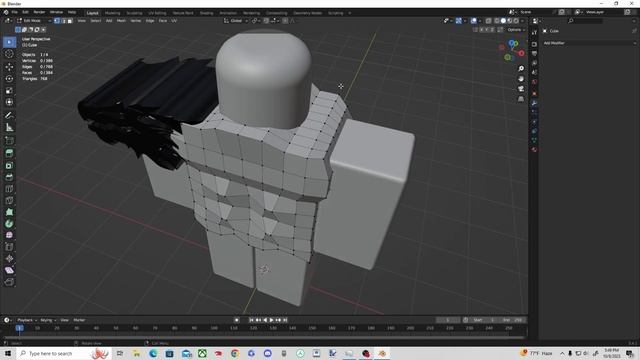Select the Inset Faces tool
The width and height of the screenshot is (640, 360).
pyautogui.click(x=9, y=165)
